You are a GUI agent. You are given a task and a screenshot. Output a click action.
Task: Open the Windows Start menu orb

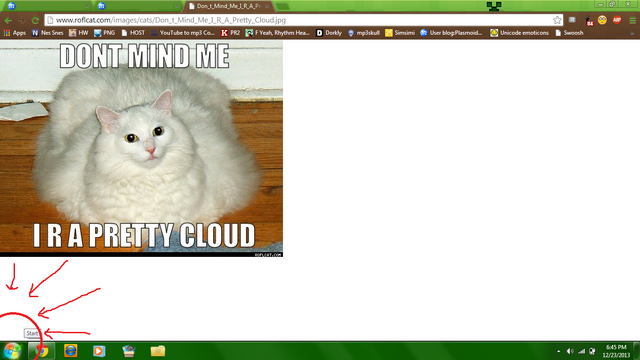click(12, 351)
